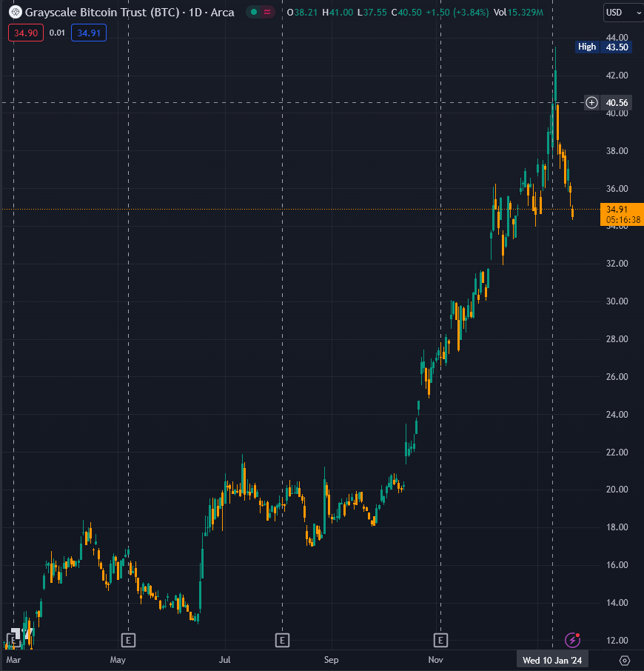Click the orange countdown price label 34.91
The image size is (644, 671).
point(622,215)
